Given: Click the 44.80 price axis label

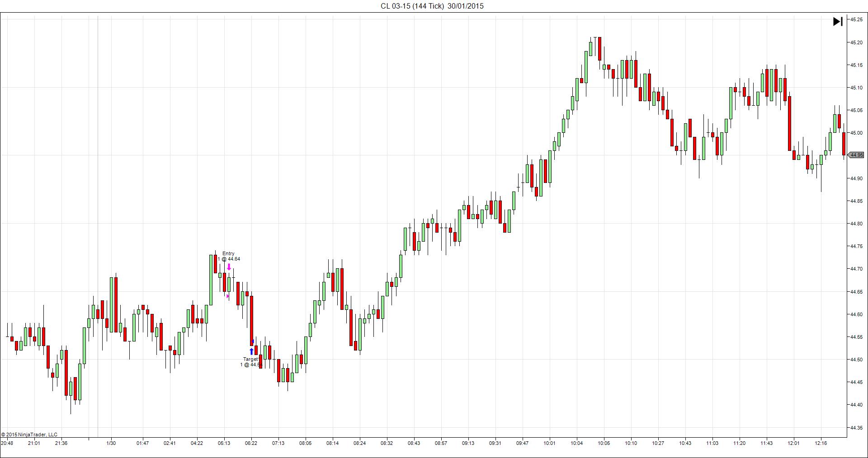Looking at the screenshot, I should tap(856, 224).
